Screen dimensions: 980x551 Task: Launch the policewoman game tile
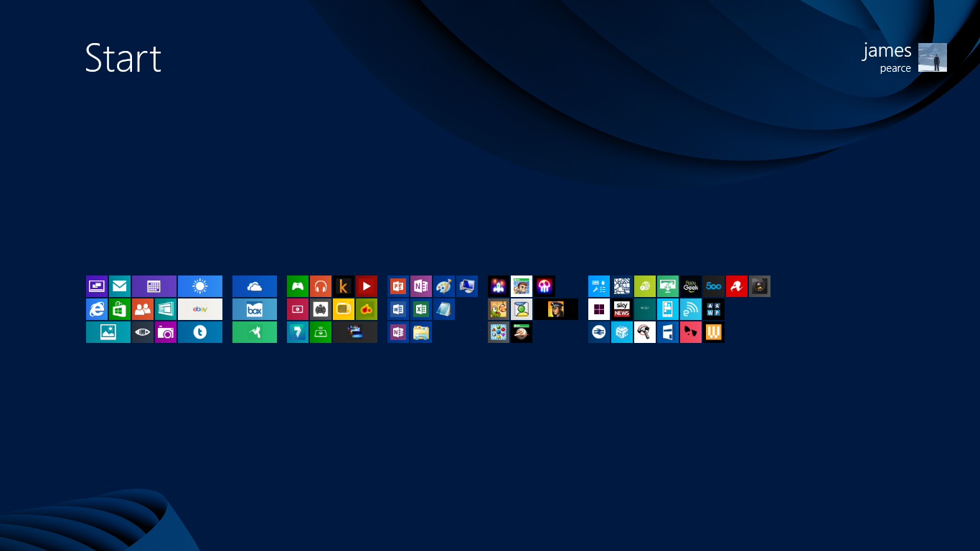coord(556,309)
